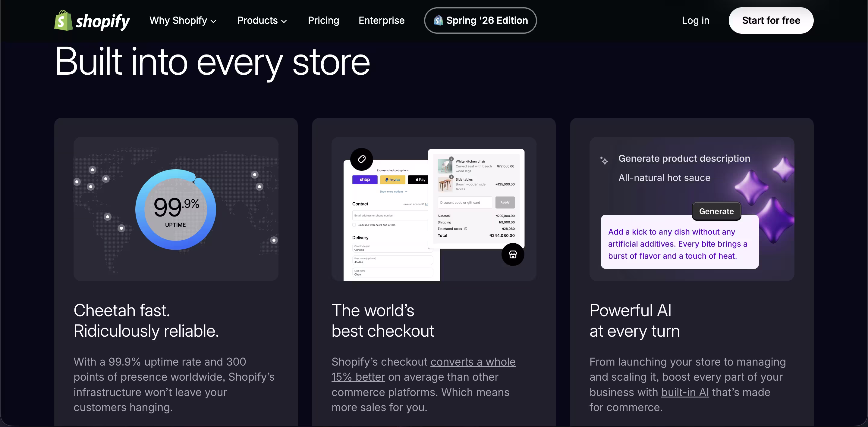This screenshot has height=427, width=868.
Task: Open the Products dropdown menu
Action: (x=262, y=20)
